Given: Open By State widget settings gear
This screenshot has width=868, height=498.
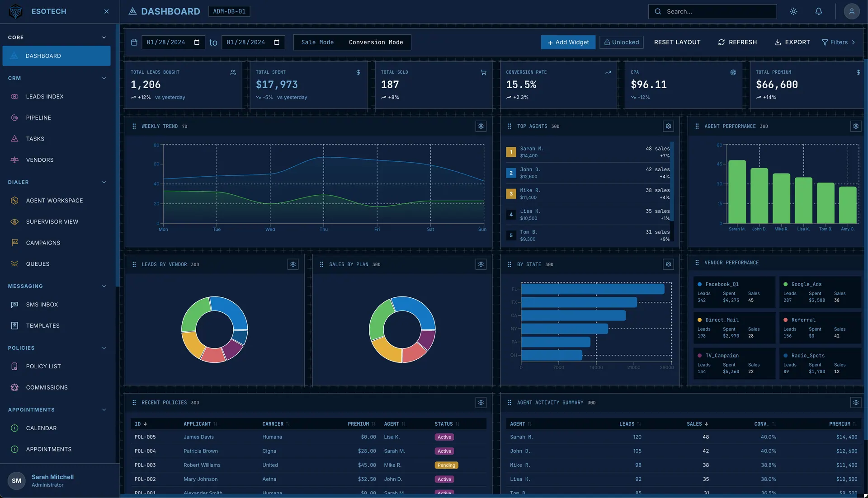Looking at the screenshot, I should pos(668,264).
